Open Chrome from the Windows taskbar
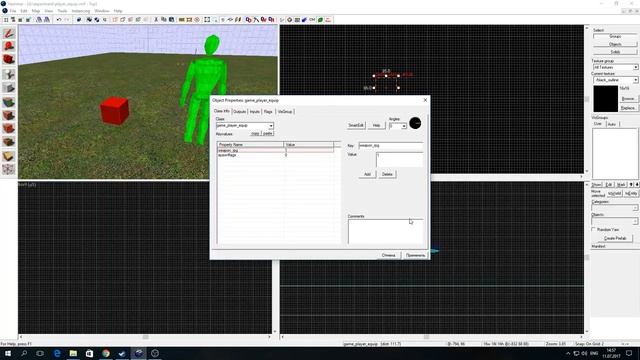 [106, 353]
